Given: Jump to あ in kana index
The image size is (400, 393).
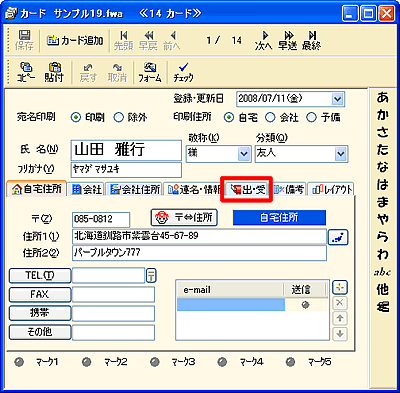Looking at the screenshot, I should point(383,98).
